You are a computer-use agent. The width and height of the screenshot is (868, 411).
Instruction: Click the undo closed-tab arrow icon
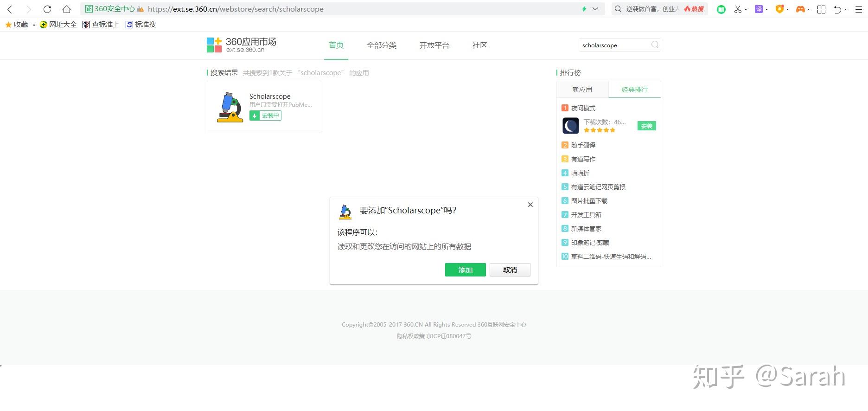[x=837, y=9]
